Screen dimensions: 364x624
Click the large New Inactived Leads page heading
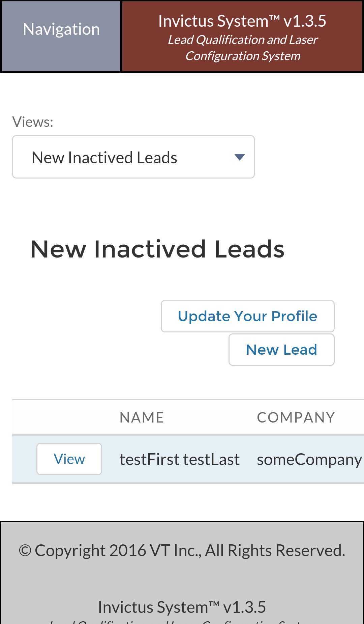tap(157, 249)
